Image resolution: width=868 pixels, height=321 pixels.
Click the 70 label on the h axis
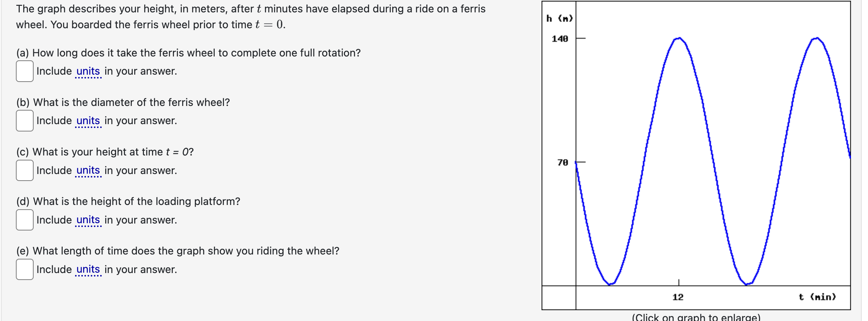pyautogui.click(x=563, y=162)
